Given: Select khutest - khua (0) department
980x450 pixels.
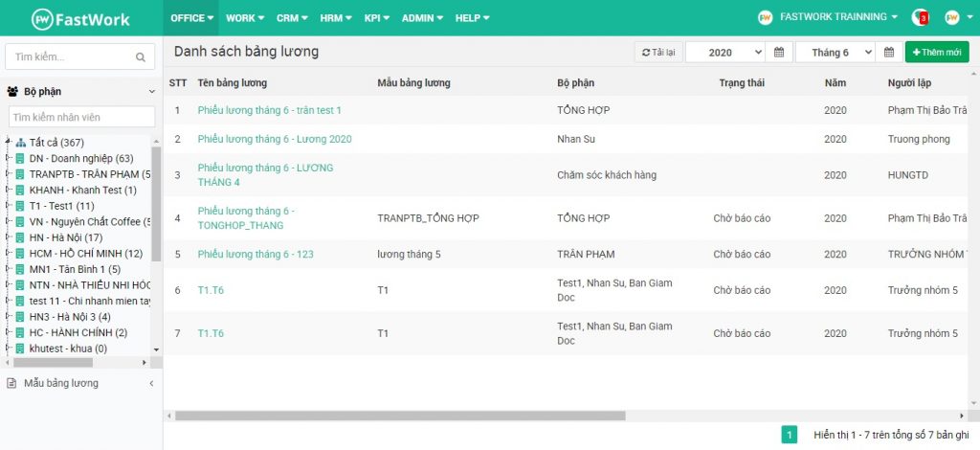Looking at the screenshot, I should (x=68, y=349).
